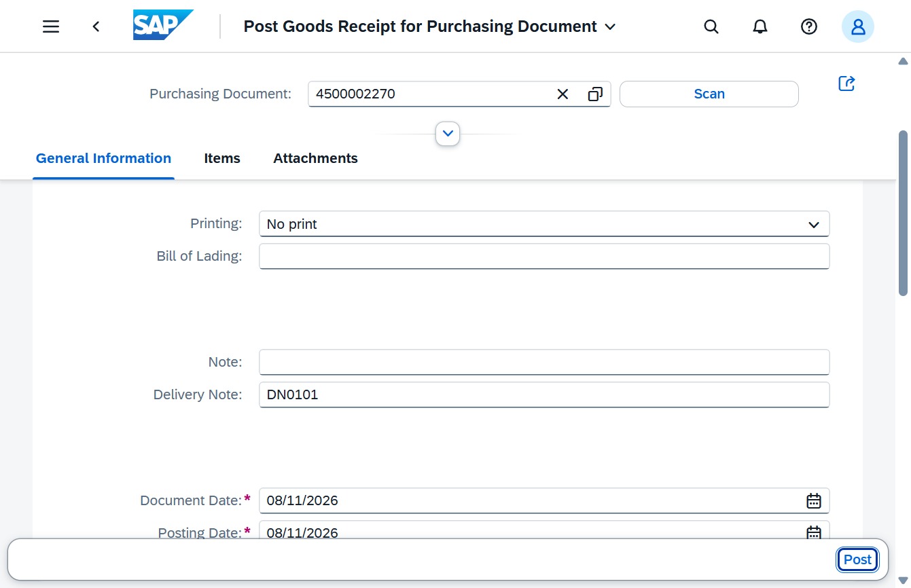
Task: Click the Post button
Action: (857, 560)
